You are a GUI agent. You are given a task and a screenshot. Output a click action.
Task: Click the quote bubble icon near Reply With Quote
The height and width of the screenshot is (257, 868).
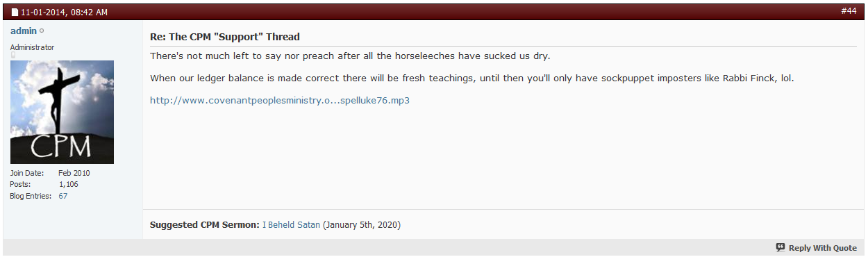[781, 247]
